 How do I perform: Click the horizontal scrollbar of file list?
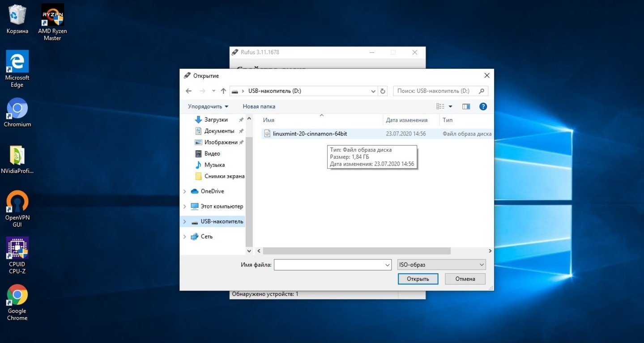point(356,251)
